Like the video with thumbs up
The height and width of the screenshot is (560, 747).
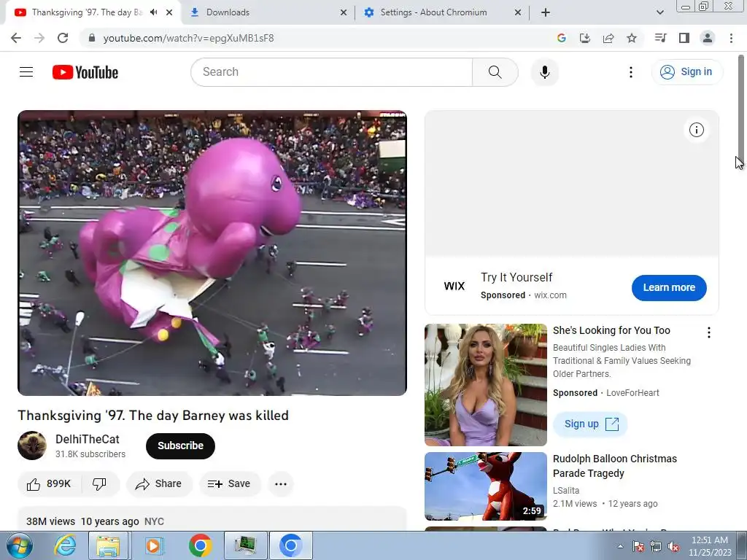50,484
